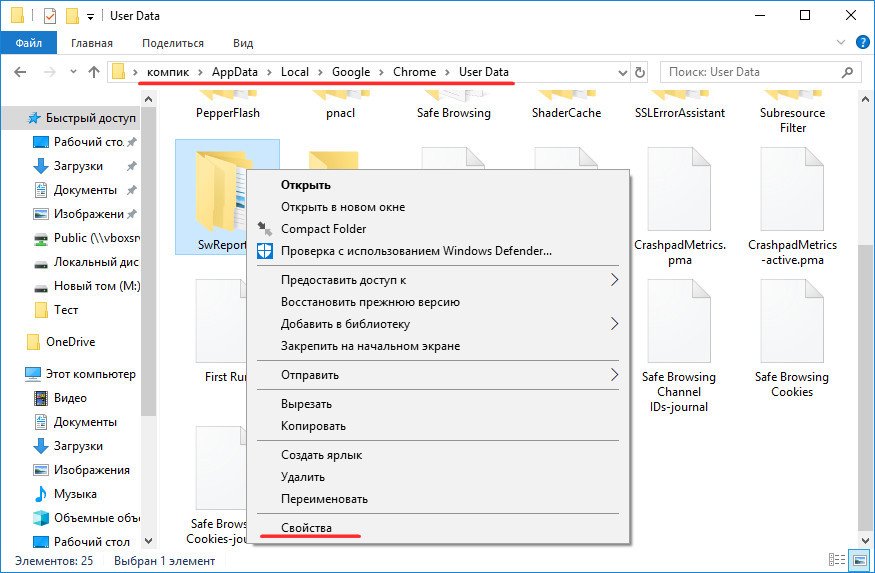Switch to large thumbnails view icon in status bar
Screen dimensions: 875x573
point(858,561)
